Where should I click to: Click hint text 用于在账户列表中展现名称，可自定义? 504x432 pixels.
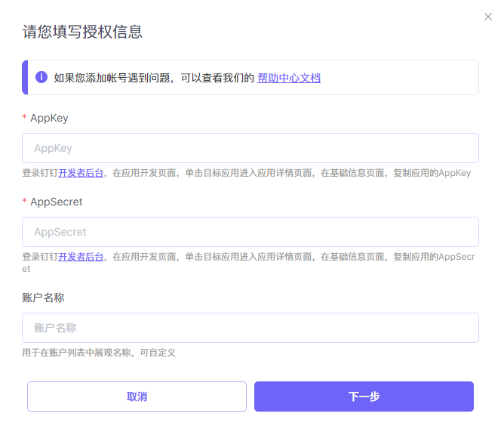tap(99, 353)
